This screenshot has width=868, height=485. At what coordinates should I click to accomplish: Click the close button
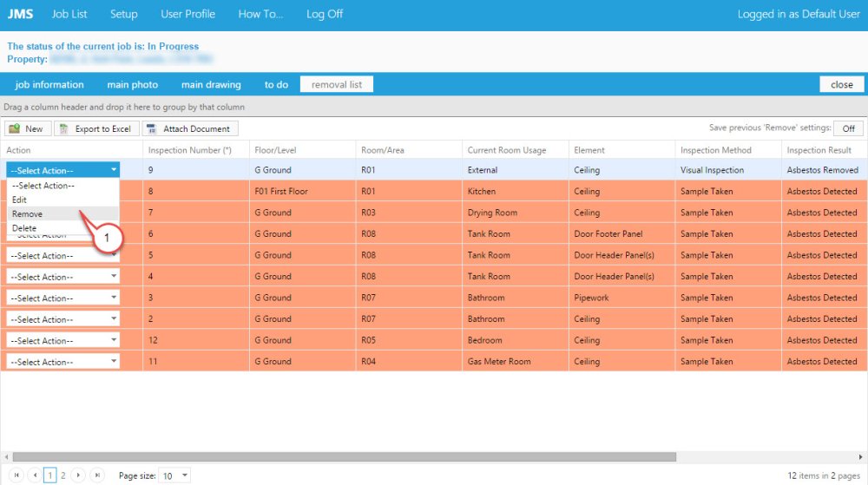(841, 85)
